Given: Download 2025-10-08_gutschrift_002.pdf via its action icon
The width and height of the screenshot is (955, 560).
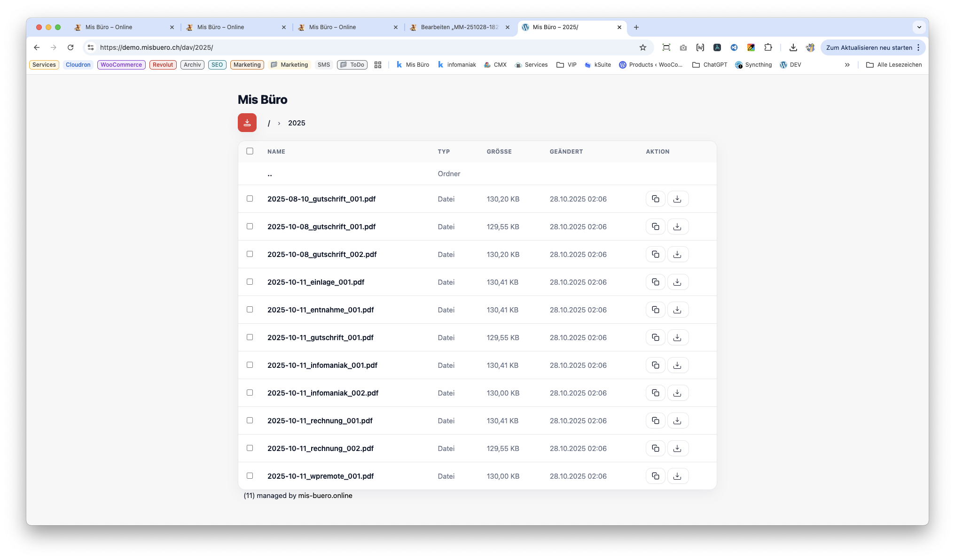Looking at the screenshot, I should (677, 254).
